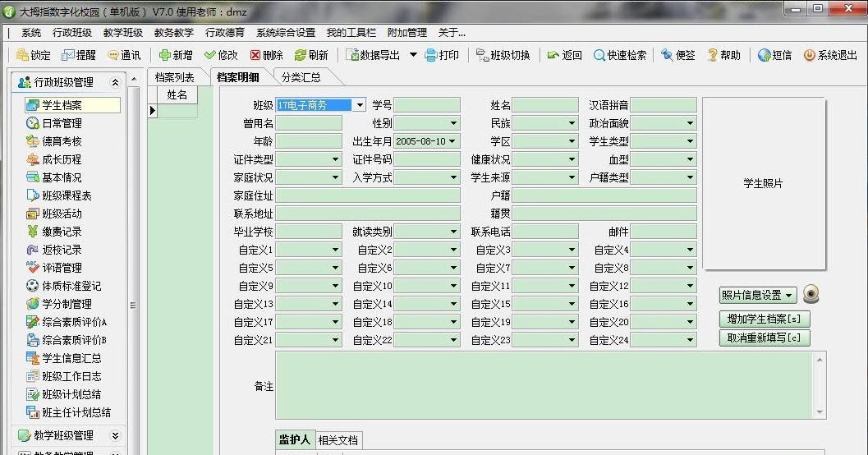Click the 姓名 column header in list
Image resolution: width=868 pixels, height=455 pixels.
177,95
